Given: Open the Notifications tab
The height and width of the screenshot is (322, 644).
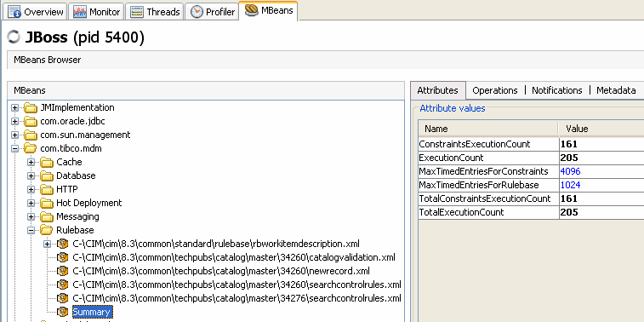Looking at the screenshot, I should (557, 90).
